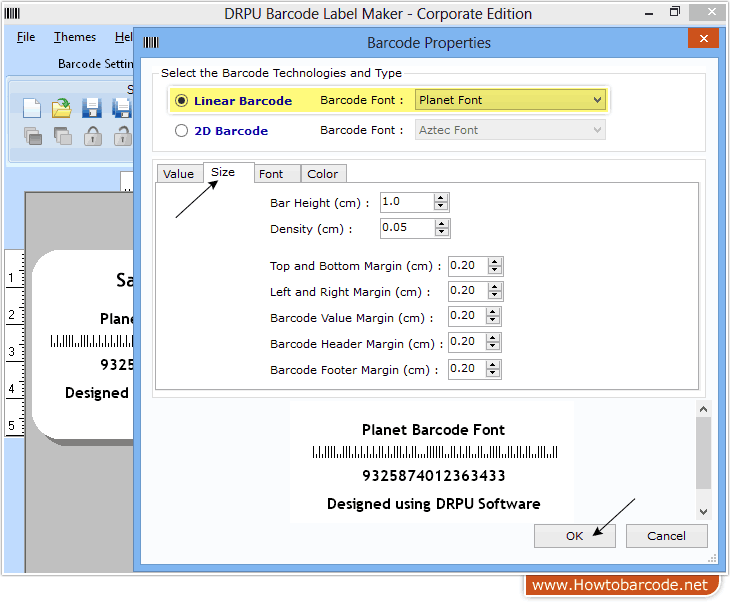730x602 pixels.
Task: Click the preview vertical scrollbar thumb
Action: (x=703, y=453)
